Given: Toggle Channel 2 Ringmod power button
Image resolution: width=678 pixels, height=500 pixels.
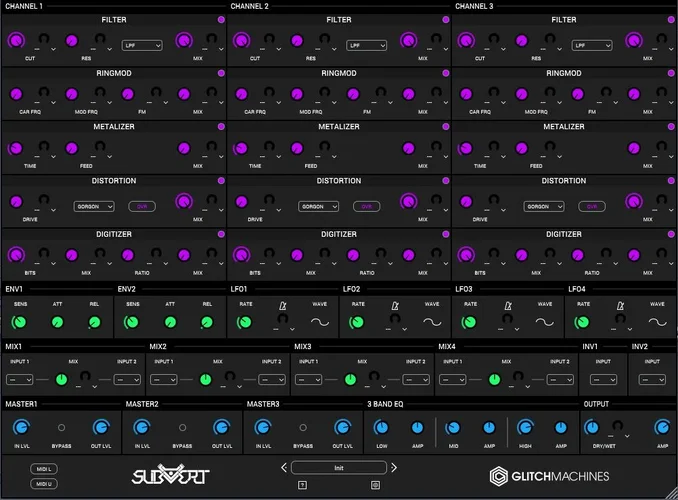Looking at the screenshot, I should [x=446, y=73].
